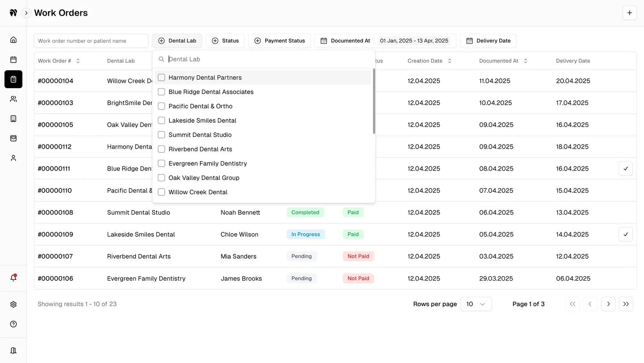This screenshot has height=363, width=644.
Task: Sort by Creation Date column
Action: tap(430, 61)
